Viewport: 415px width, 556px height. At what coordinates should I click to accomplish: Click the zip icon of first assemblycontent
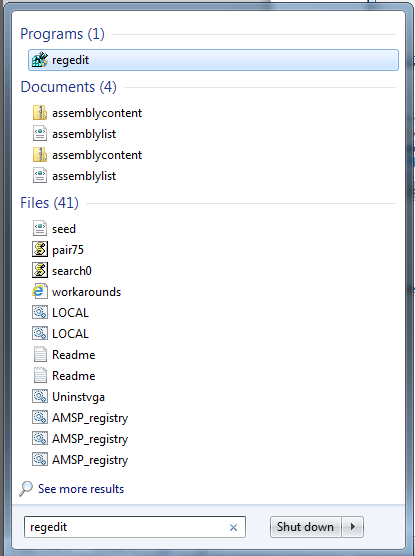point(40,113)
